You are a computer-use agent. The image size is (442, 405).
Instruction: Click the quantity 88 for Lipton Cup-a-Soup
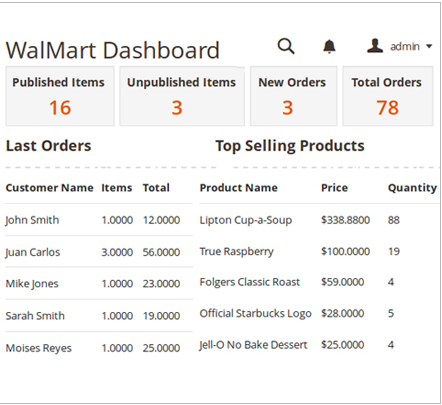coord(394,220)
